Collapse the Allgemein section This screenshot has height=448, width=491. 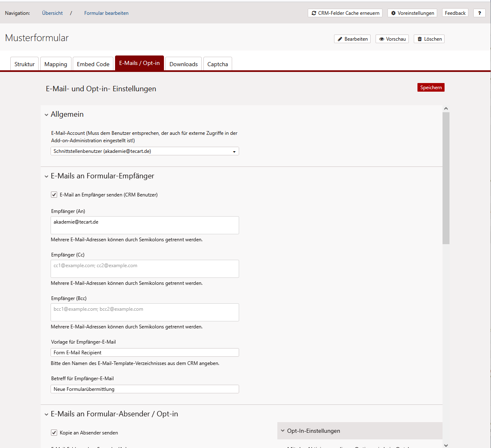coord(46,115)
